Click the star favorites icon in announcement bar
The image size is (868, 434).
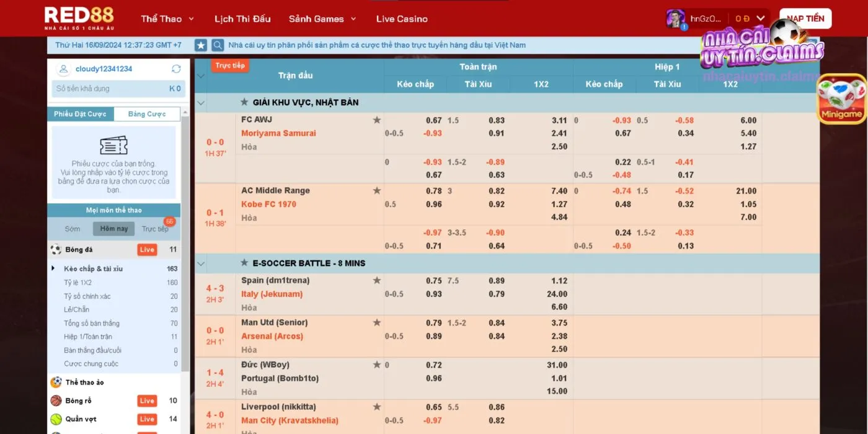click(x=201, y=45)
